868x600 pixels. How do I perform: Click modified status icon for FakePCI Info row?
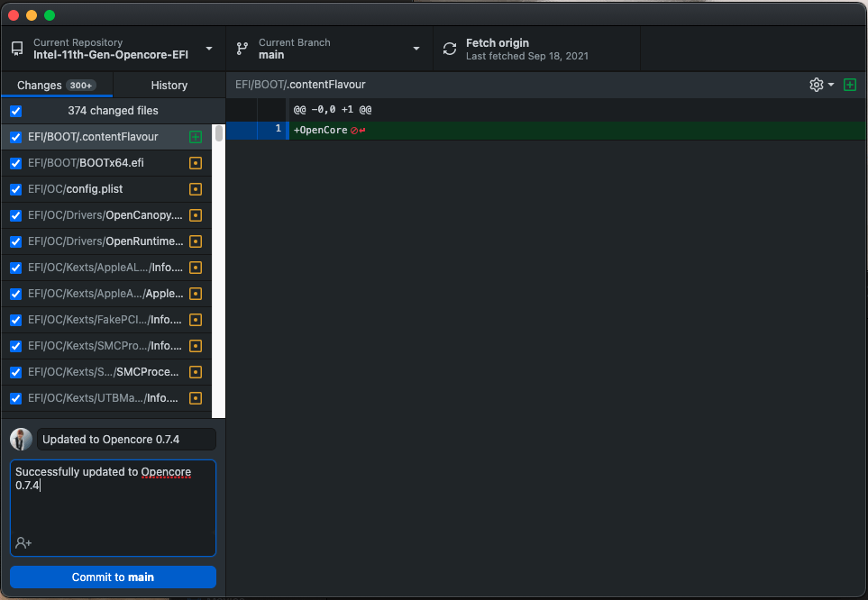196,320
